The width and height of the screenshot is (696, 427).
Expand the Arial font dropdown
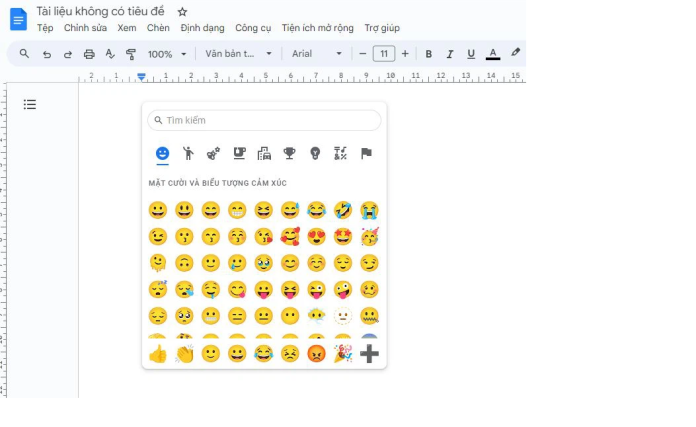pos(317,54)
